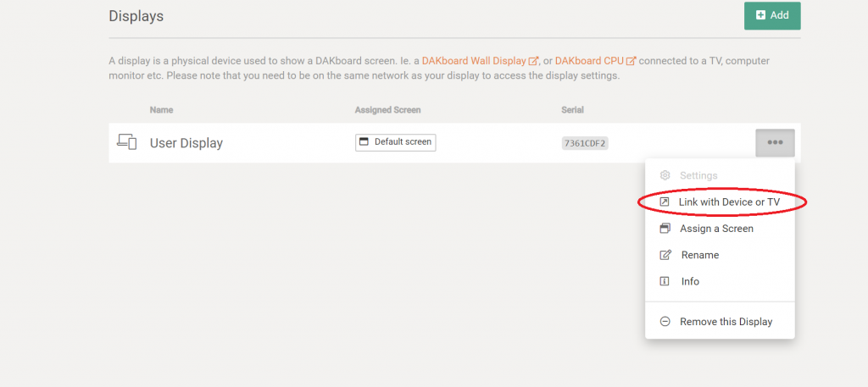Select the User Display name

point(186,143)
